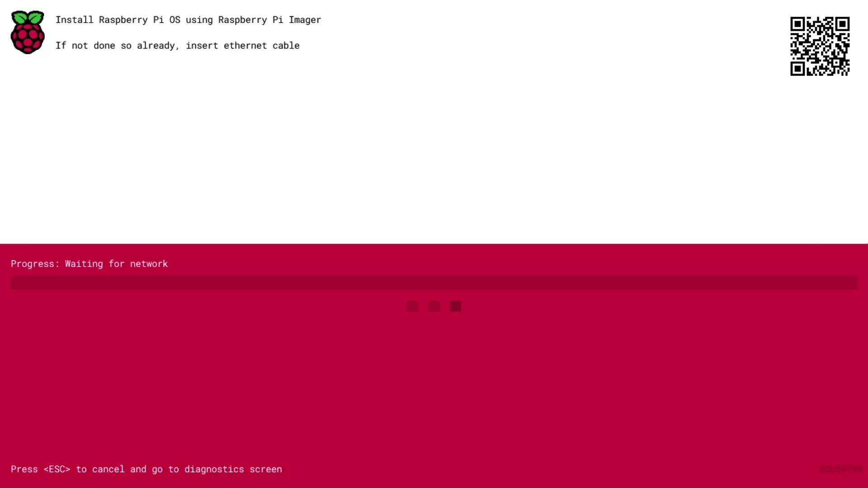Image resolution: width=868 pixels, height=488 pixels.
Task: Click the Raspberry Pi logo icon
Action: tap(28, 32)
